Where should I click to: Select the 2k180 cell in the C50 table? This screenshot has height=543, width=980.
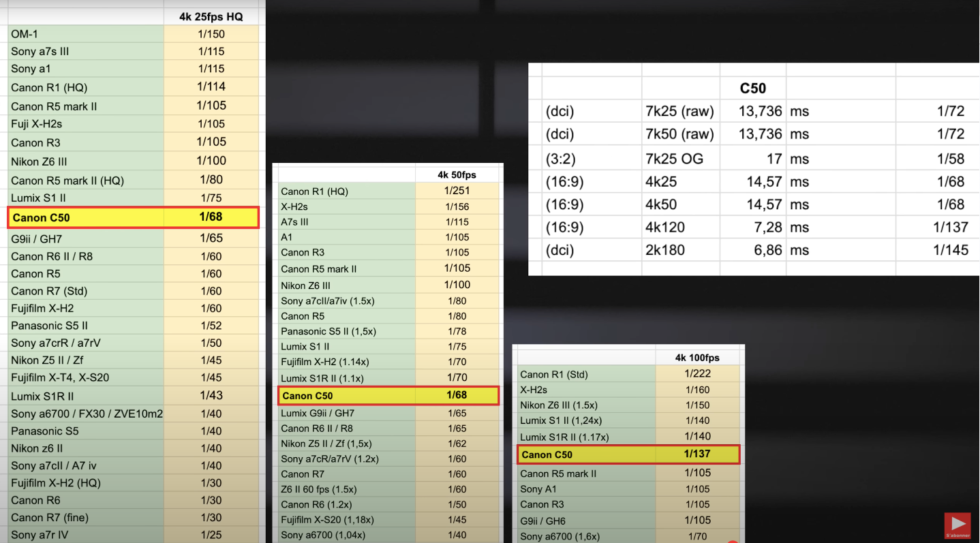665,250
